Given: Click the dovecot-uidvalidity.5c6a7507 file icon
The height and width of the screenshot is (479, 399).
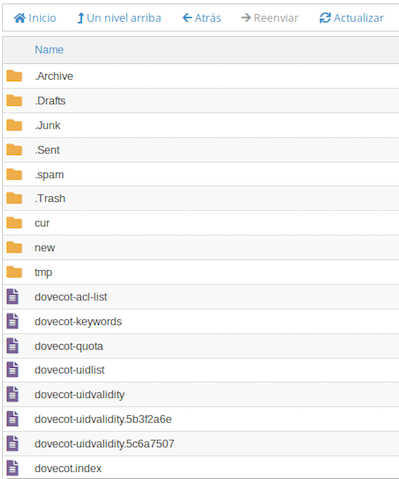Looking at the screenshot, I should point(13,444).
